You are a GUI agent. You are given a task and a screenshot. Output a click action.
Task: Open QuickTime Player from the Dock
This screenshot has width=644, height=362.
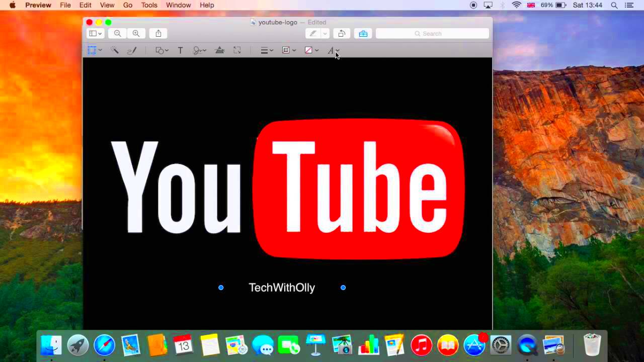527,345
